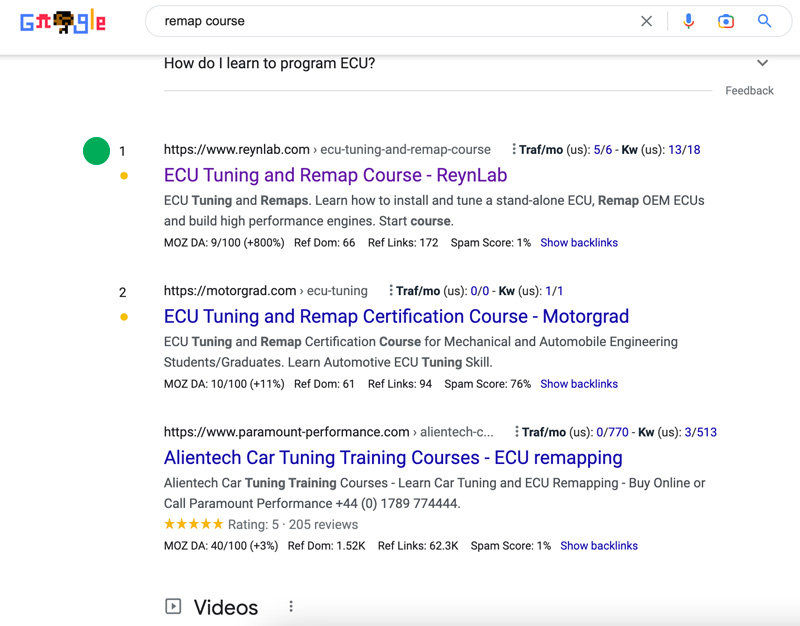The height and width of the screenshot is (626, 800).
Task: Click the motorgrad.com result URL
Action: click(x=265, y=291)
